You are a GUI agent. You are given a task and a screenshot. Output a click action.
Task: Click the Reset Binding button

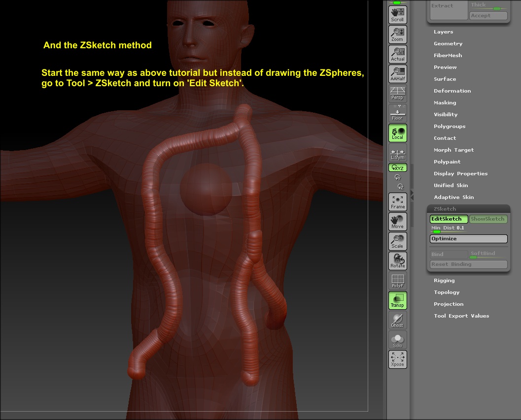pos(468,264)
